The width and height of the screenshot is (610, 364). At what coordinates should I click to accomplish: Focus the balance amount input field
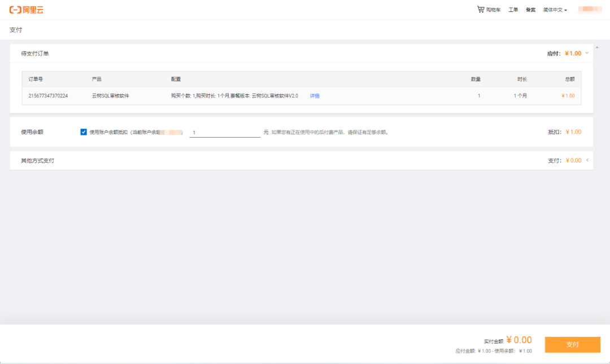coord(225,133)
